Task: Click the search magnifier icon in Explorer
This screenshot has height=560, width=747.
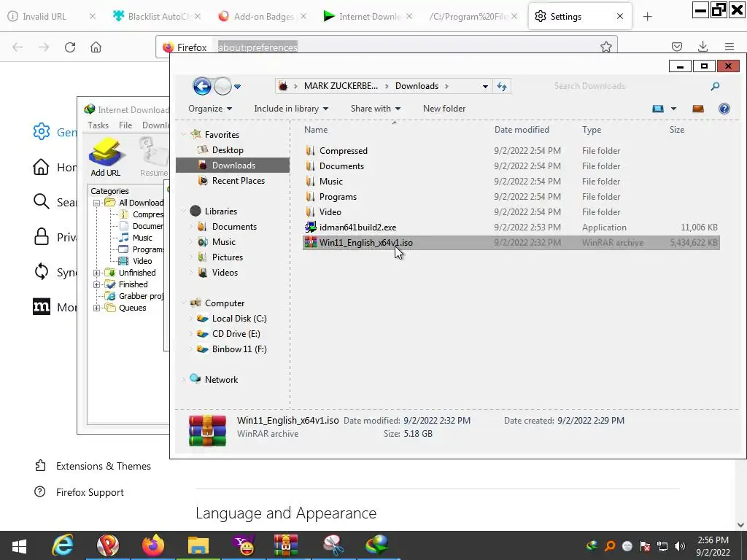Action: (x=715, y=86)
